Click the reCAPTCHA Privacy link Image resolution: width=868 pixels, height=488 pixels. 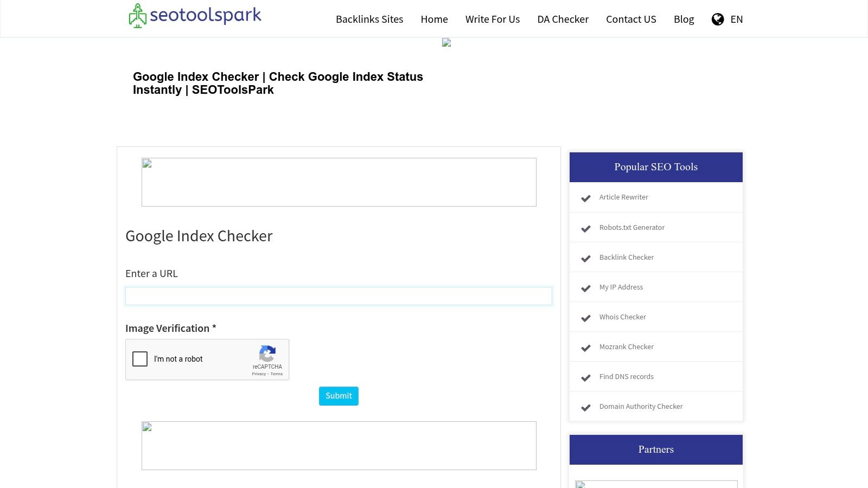point(259,374)
